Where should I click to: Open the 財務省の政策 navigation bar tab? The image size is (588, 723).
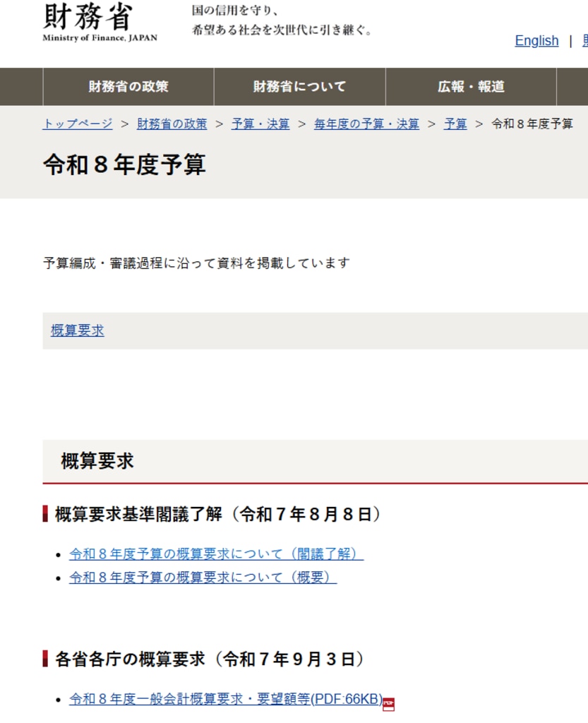(x=128, y=87)
